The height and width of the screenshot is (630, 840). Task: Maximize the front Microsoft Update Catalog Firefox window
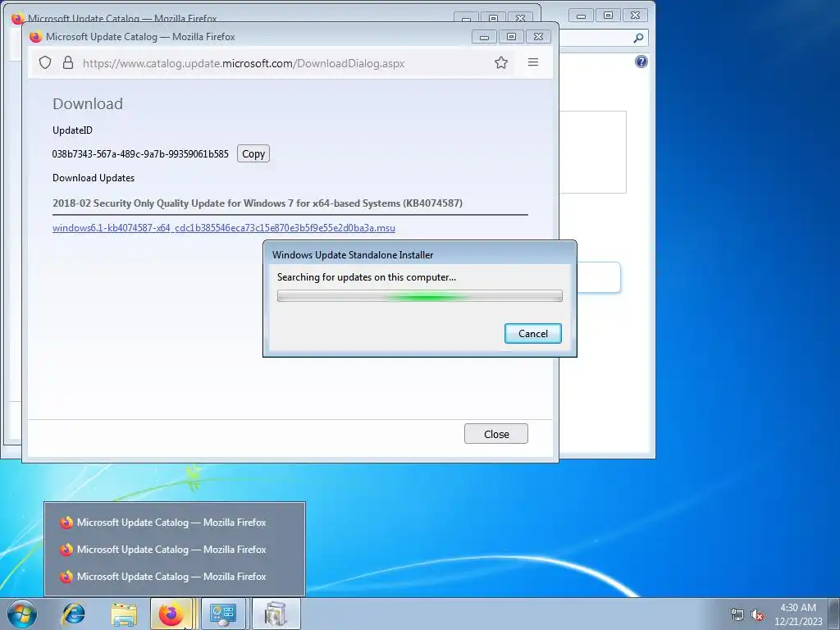[512, 36]
